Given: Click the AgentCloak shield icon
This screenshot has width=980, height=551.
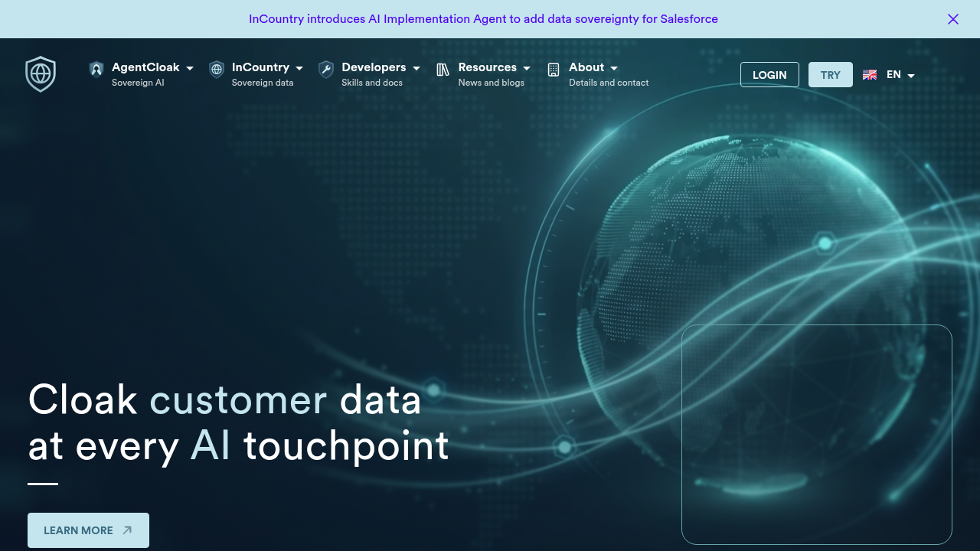Looking at the screenshot, I should (96, 70).
